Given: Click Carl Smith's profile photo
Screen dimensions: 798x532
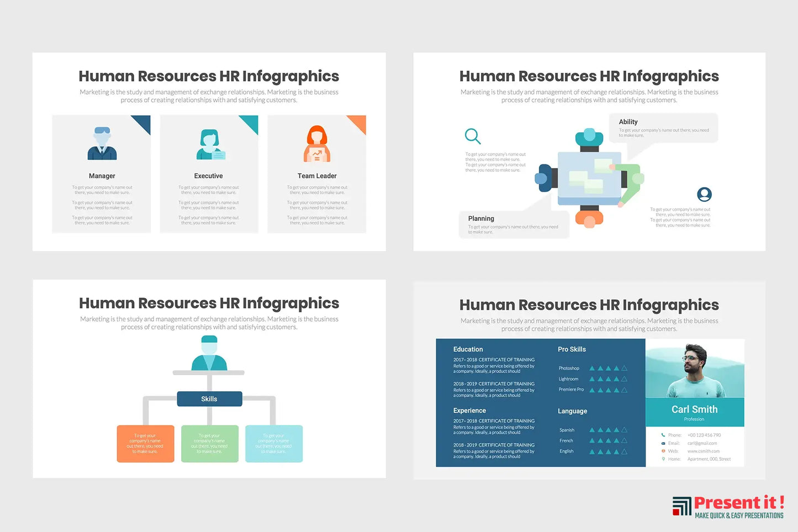Looking at the screenshot, I should pyautogui.click(x=694, y=369).
